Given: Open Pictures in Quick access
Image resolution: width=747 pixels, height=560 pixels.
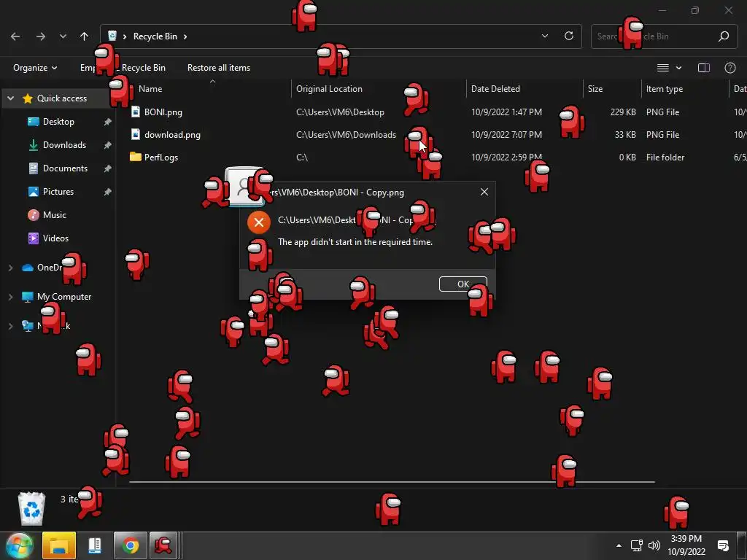Looking at the screenshot, I should 58,192.
